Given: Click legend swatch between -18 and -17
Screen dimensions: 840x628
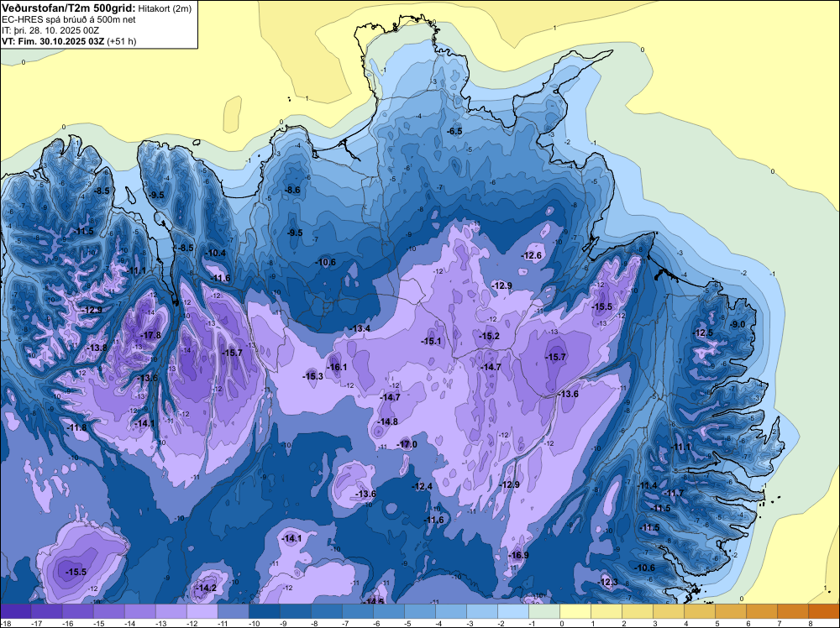Looking at the screenshot, I should 16,611.
